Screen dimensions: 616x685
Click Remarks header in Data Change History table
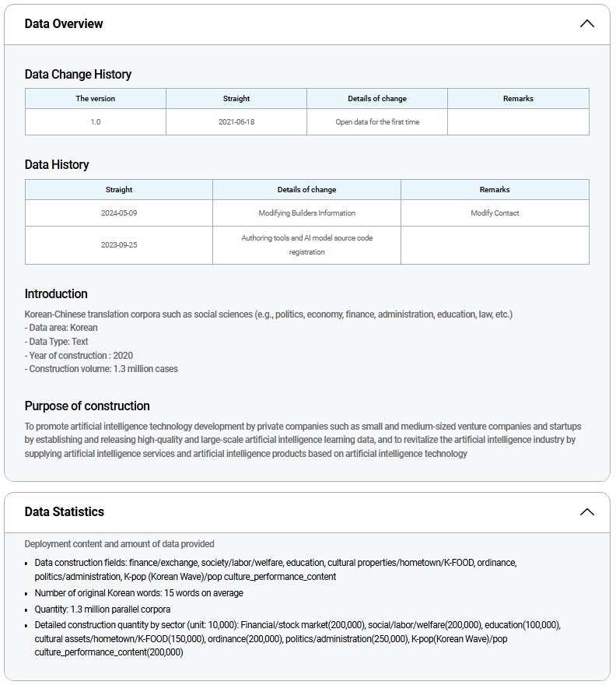click(518, 99)
